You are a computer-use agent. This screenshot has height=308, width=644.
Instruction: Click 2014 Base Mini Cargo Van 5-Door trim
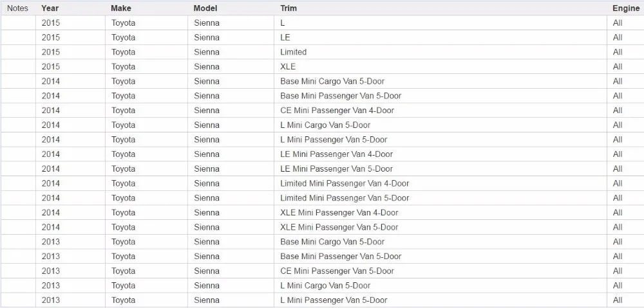[332, 81]
